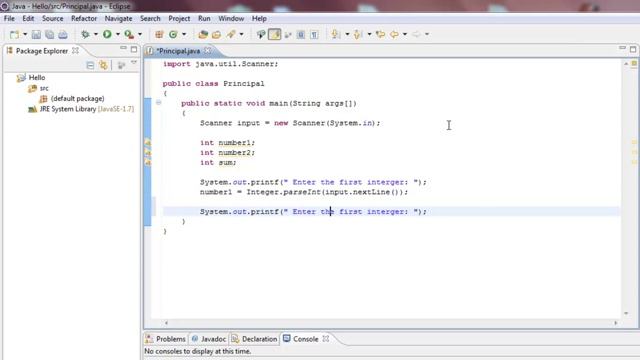
Task: Click the 'number1 = Integer.parseInt' line
Action: [304, 192]
